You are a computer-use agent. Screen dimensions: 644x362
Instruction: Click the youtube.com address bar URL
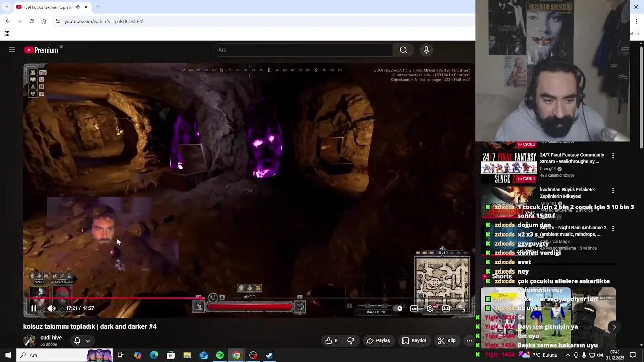(104, 21)
